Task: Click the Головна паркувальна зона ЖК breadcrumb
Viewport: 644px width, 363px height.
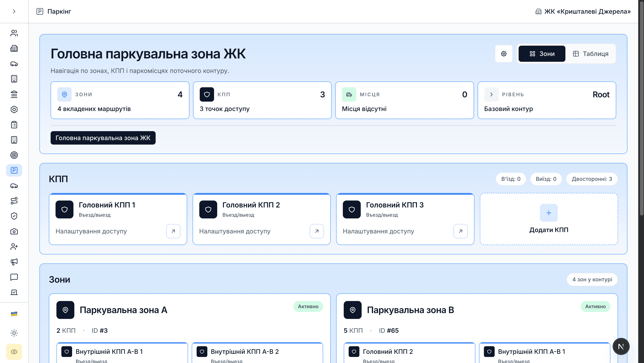Action: click(x=103, y=138)
